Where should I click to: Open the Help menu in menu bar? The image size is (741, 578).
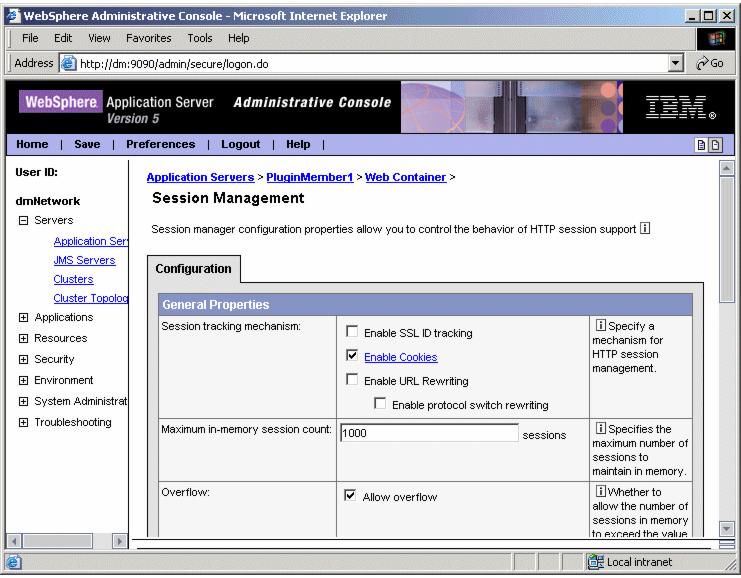[x=238, y=38]
